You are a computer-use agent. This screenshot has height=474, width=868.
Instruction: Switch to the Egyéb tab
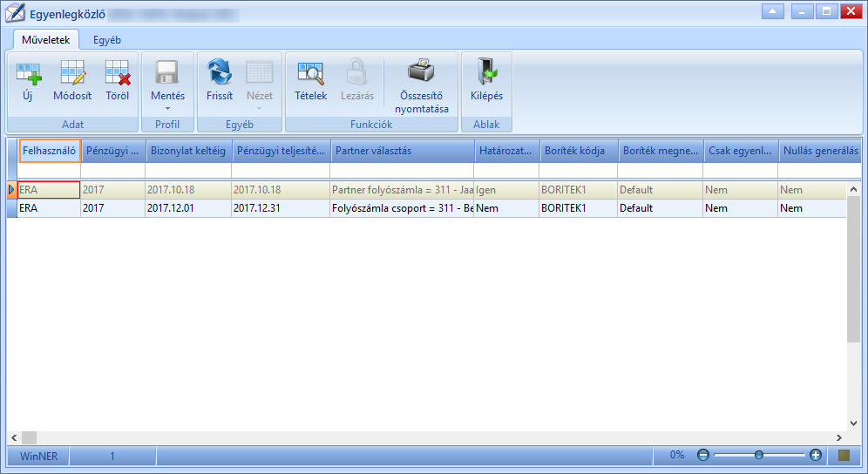(107, 40)
